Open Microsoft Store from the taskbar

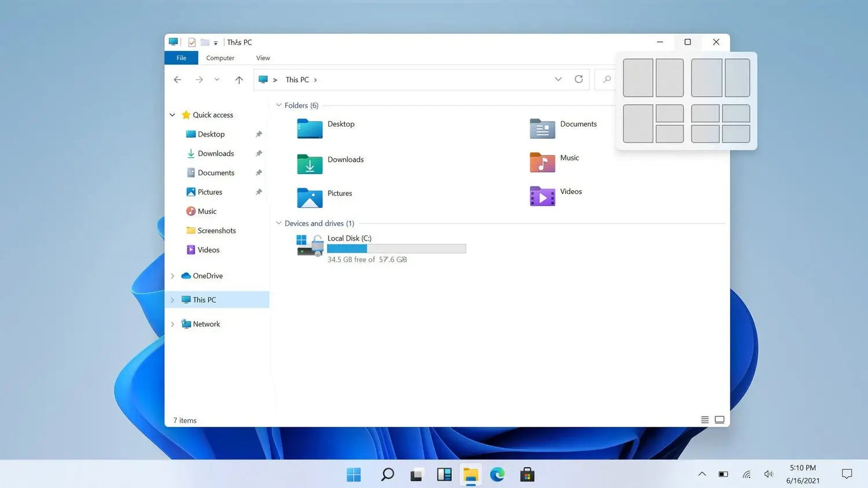pyautogui.click(x=527, y=474)
